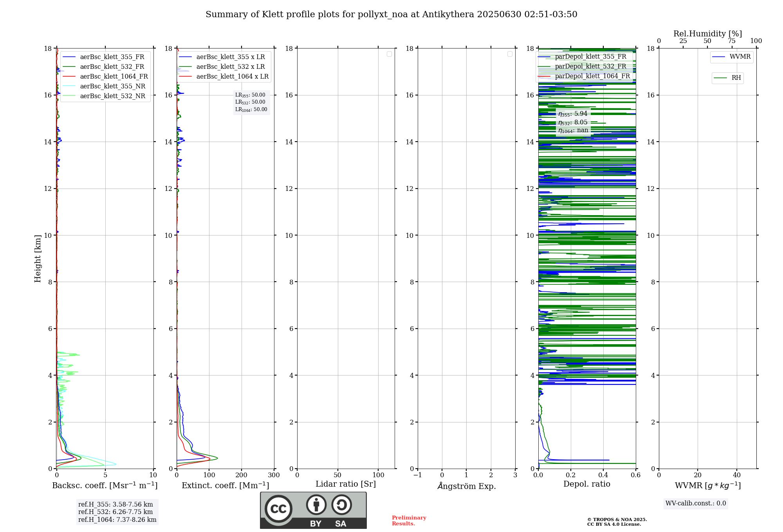Viewport: 783px width, 532px height.
Task: Click the η1064: nan annotation
Action: (x=573, y=130)
